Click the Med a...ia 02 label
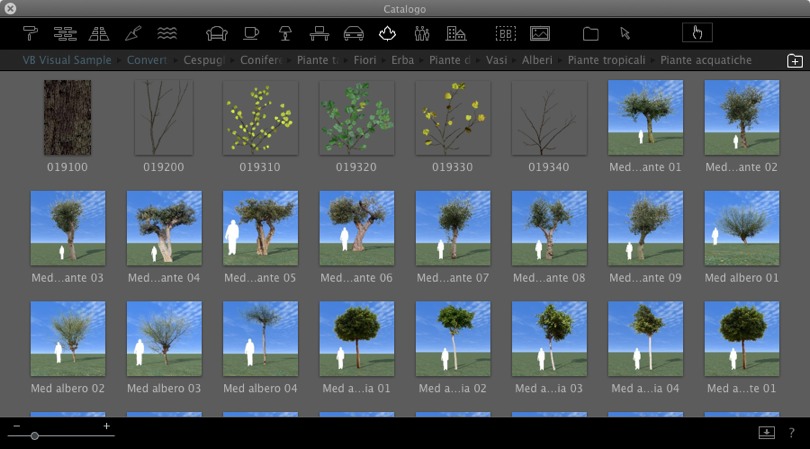The height and width of the screenshot is (449, 810). 453,389
